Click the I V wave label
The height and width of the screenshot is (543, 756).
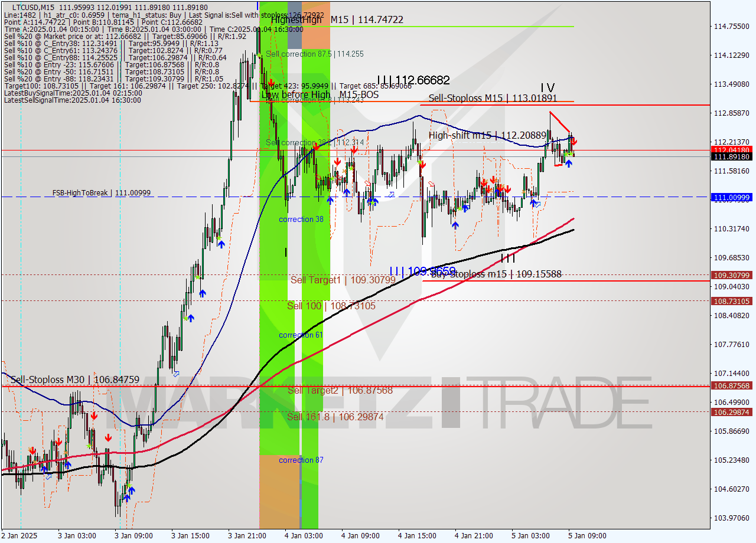[548, 88]
